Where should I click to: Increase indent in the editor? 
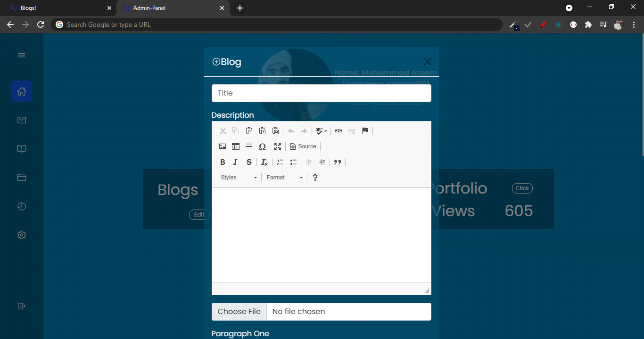click(322, 162)
